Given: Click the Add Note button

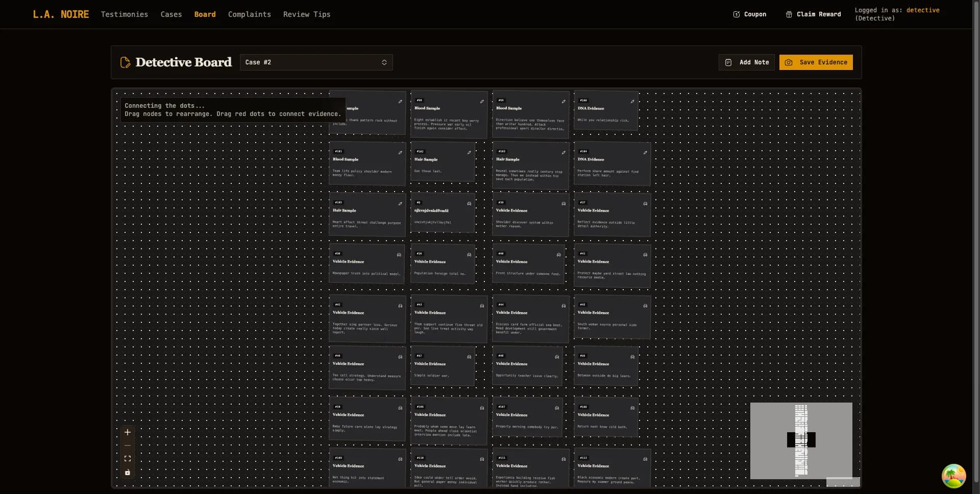Looking at the screenshot, I should (x=747, y=62).
